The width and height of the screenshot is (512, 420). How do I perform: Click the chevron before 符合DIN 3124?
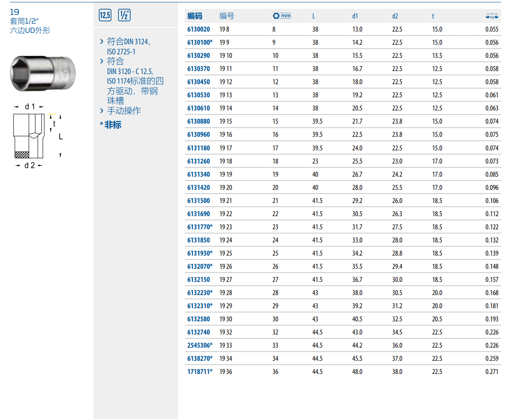pyautogui.click(x=102, y=42)
